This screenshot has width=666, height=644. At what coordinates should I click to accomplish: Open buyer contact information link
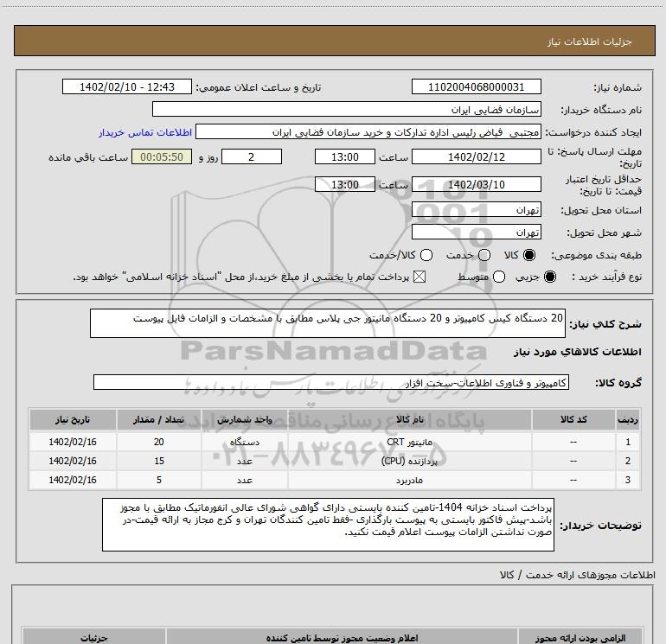(x=145, y=132)
